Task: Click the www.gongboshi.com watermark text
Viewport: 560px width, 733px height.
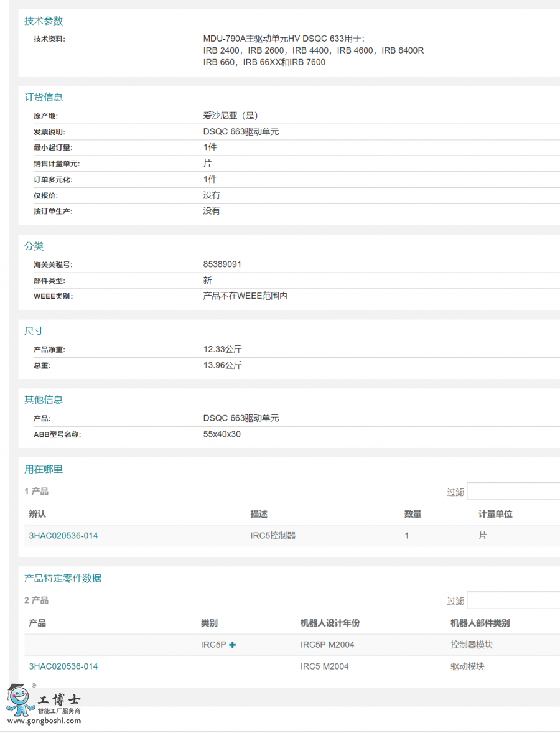Action: [44, 721]
